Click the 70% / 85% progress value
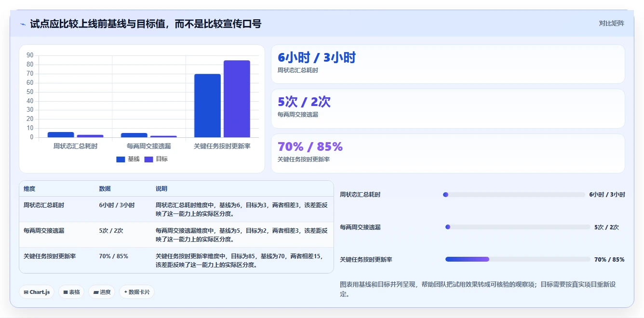 pos(609,260)
